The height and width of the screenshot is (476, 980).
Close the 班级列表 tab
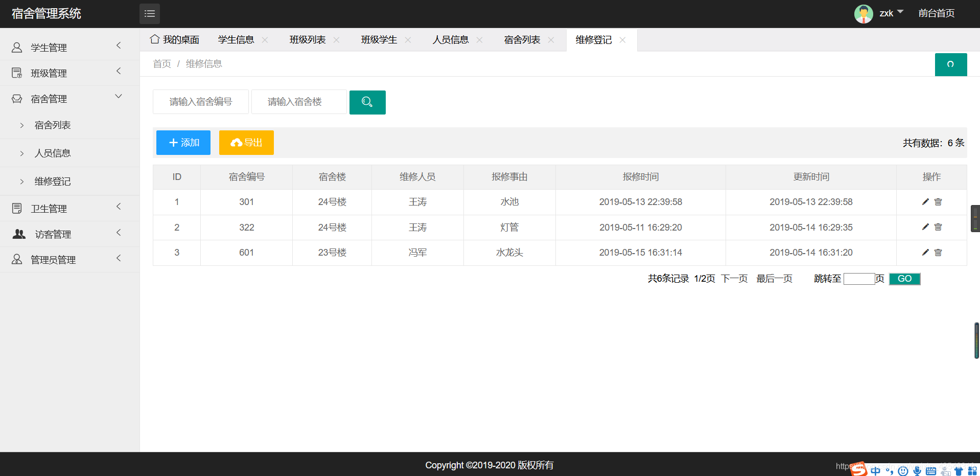337,40
